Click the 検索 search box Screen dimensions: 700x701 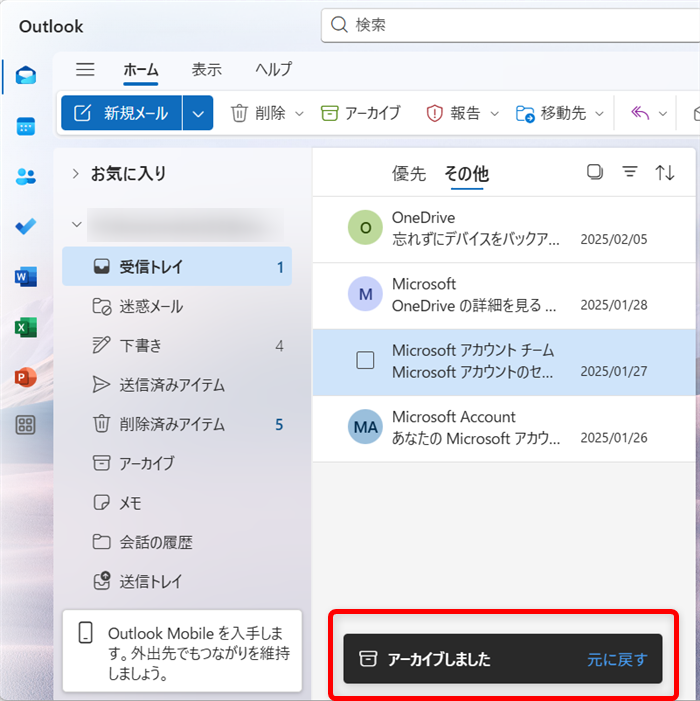(x=510, y=25)
